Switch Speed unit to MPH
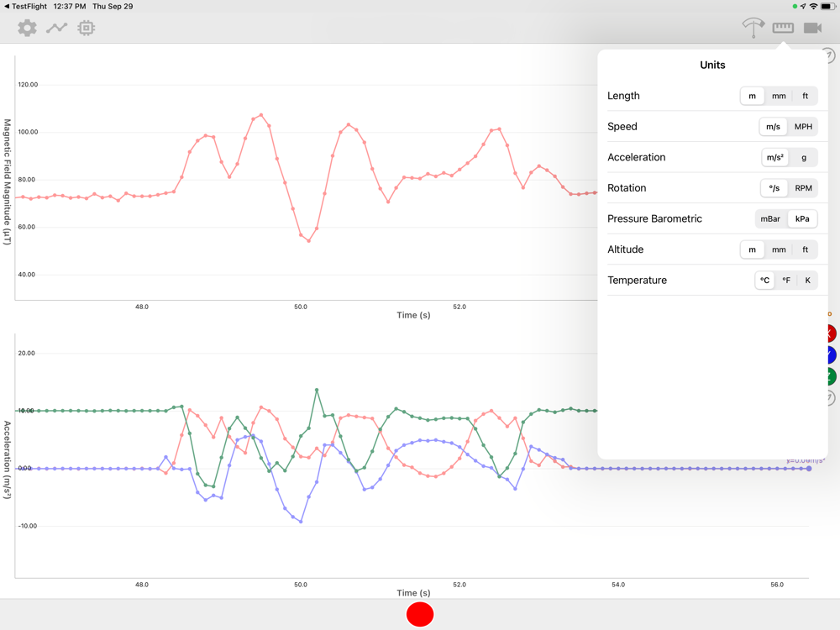The height and width of the screenshot is (630, 840). (x=803, y=127)
